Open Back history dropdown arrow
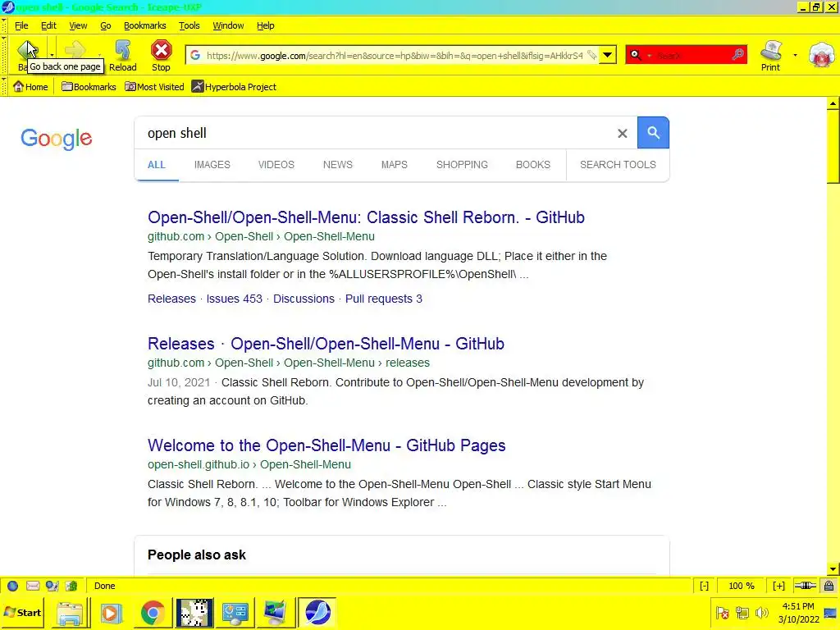This screenshot has height=630, width=840. (52, 55)
